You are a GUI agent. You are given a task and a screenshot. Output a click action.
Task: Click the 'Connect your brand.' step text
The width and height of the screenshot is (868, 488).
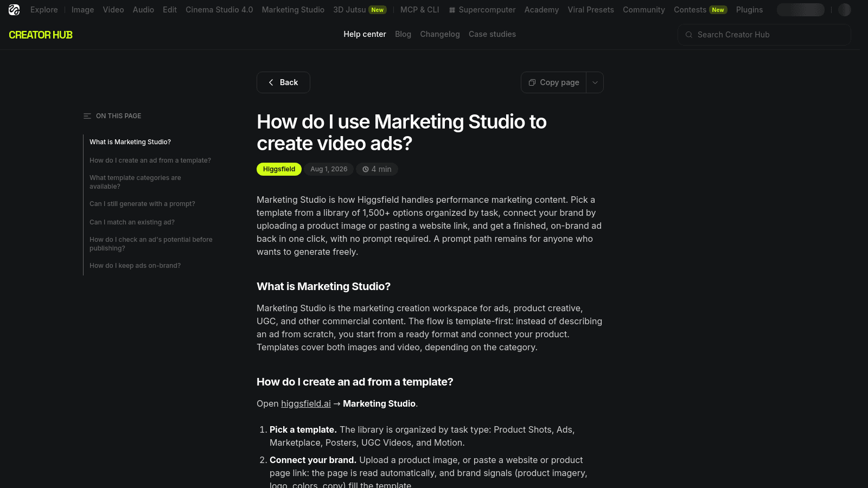(313, 460)
